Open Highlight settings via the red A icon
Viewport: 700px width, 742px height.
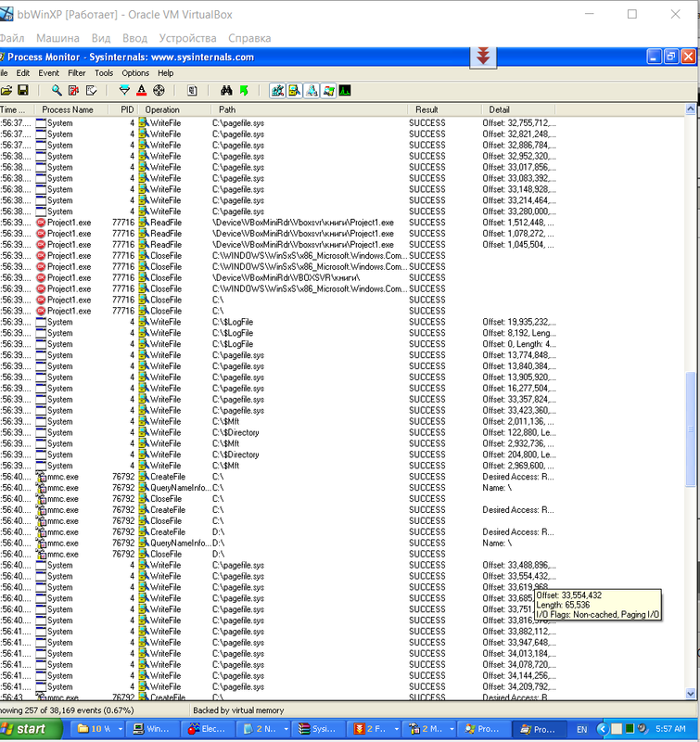[142, 90]
